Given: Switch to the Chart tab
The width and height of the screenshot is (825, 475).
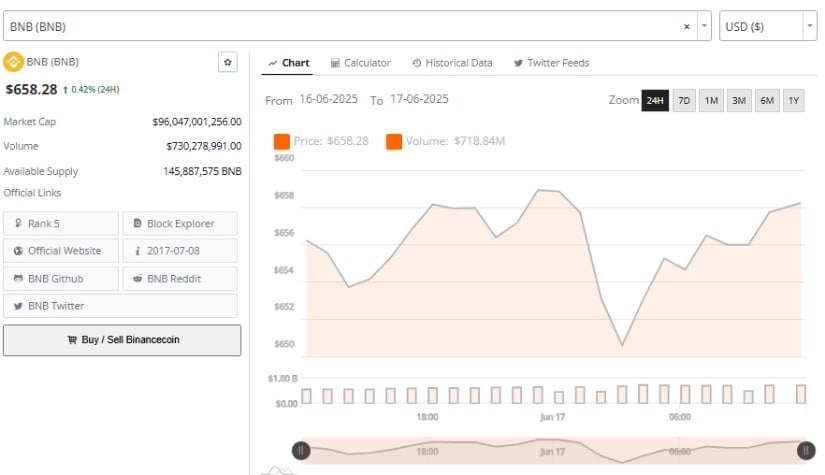Looking at the screenshot, I should [x=288, y=63].
